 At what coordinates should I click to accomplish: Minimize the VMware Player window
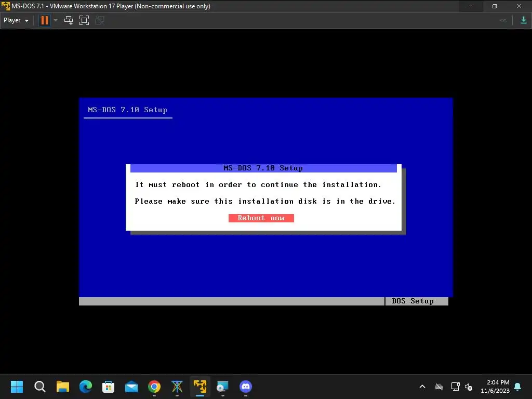[x=470, y=6]
